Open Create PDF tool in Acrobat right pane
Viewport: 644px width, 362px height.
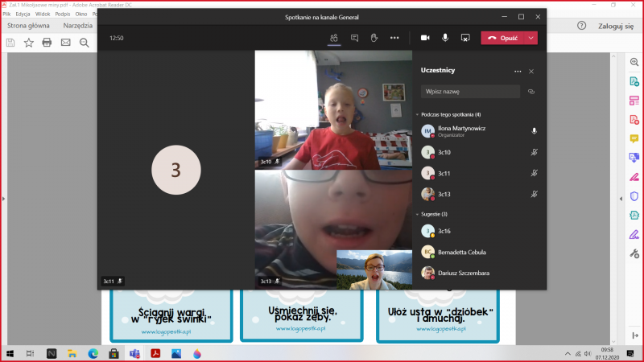point(634,120)
